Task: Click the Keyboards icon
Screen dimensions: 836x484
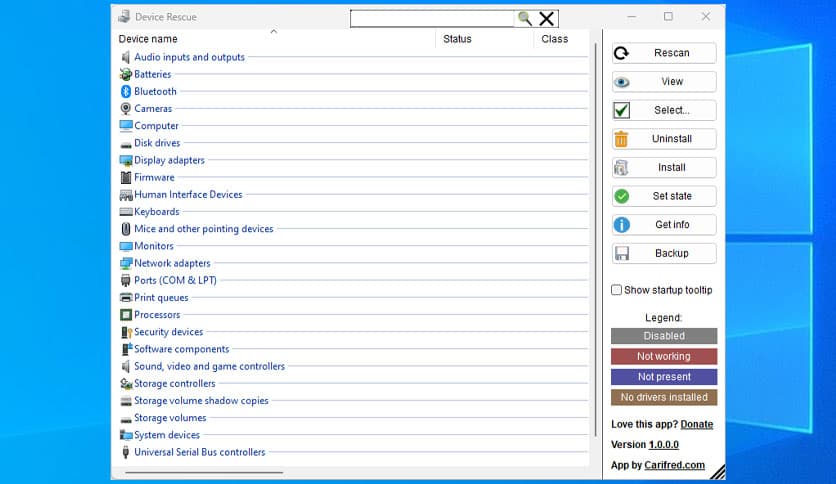Action: click(x=126, y=212)
